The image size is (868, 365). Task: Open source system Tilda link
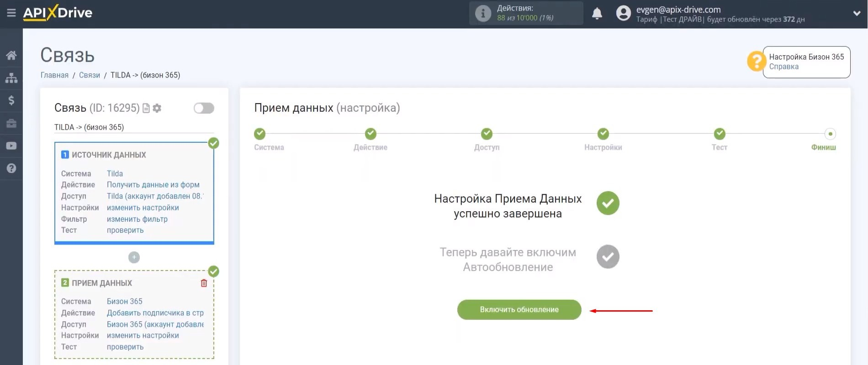tap(115, 174)
